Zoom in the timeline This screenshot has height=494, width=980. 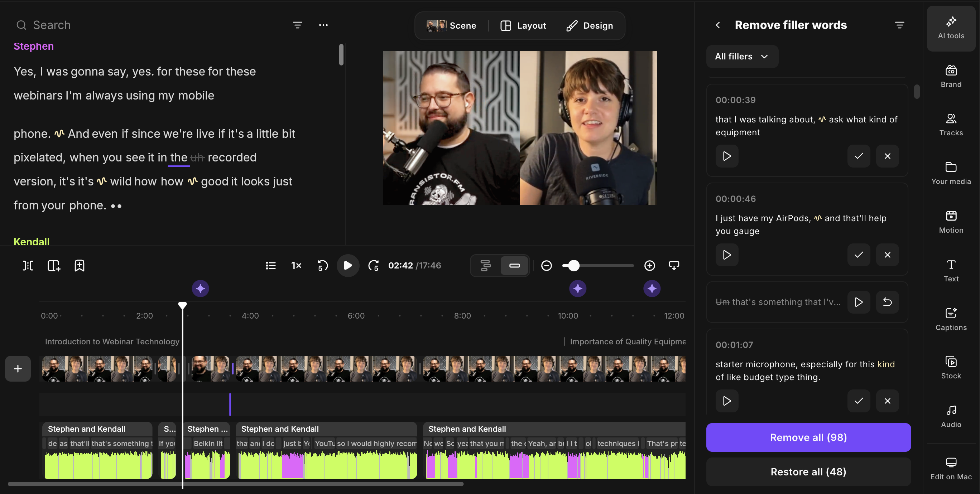coord(649,266)
